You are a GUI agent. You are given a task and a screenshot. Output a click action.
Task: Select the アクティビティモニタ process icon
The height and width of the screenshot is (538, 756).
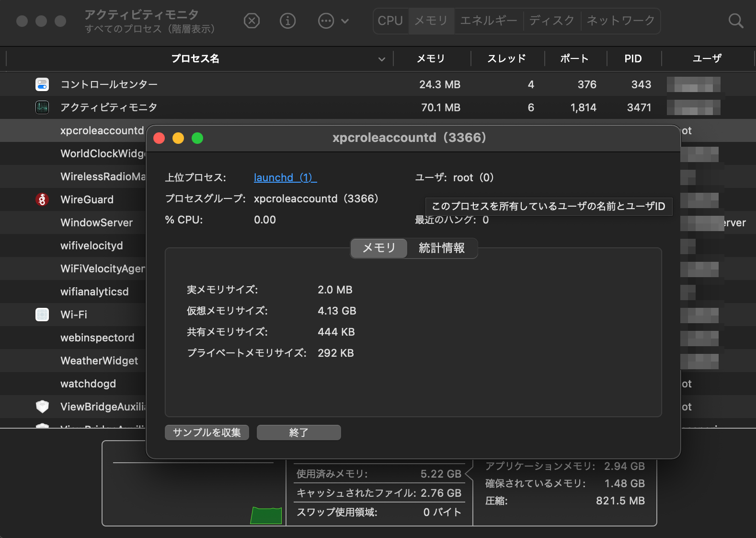pos(42,107)
